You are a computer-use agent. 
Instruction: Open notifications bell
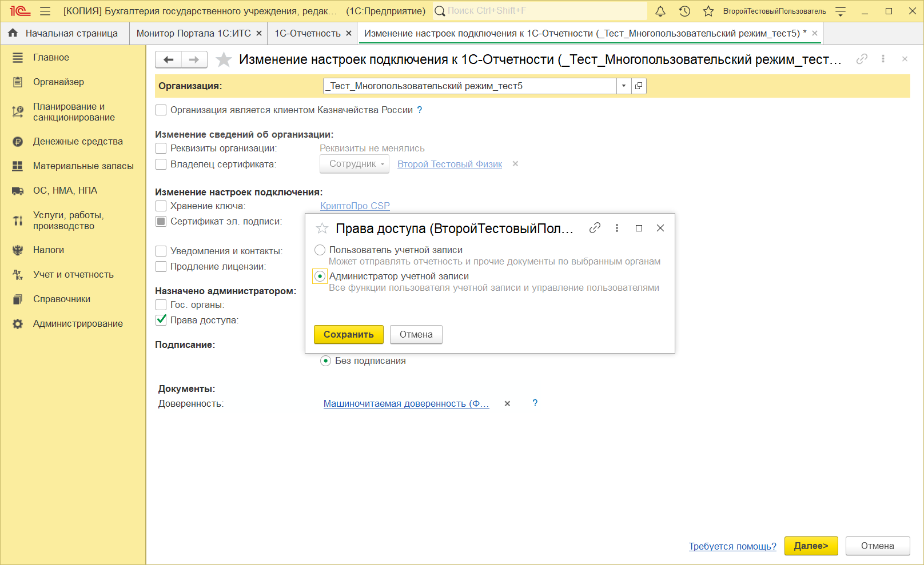[x=660, y=11]
